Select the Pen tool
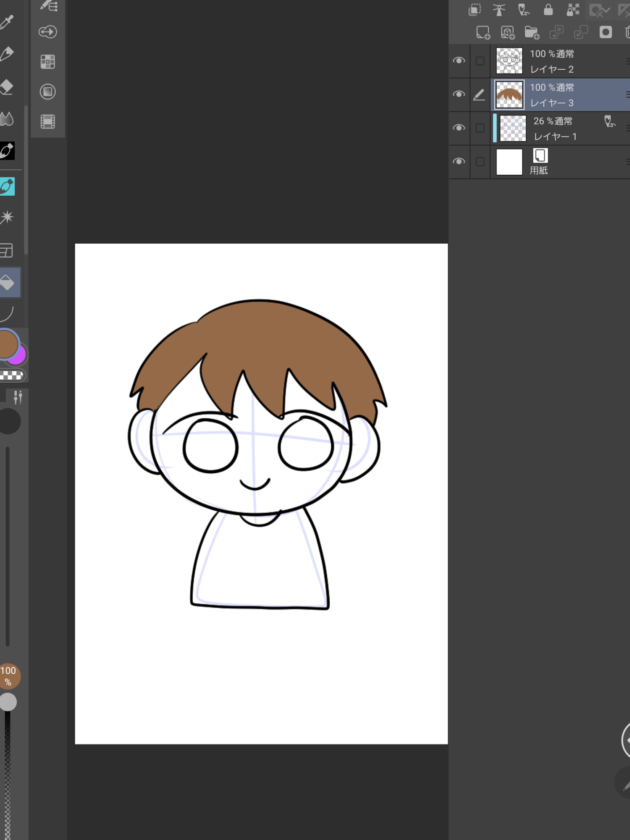630x840 pixels. (7, 54)
